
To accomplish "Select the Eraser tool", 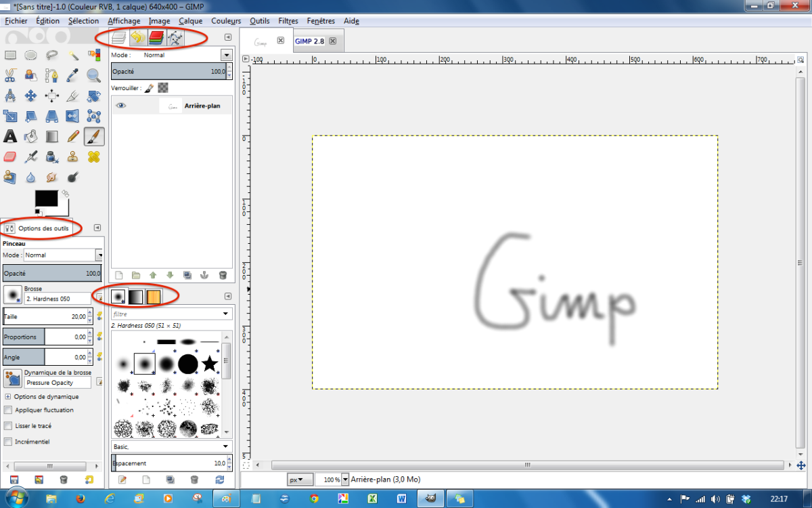I will (10, 156).
